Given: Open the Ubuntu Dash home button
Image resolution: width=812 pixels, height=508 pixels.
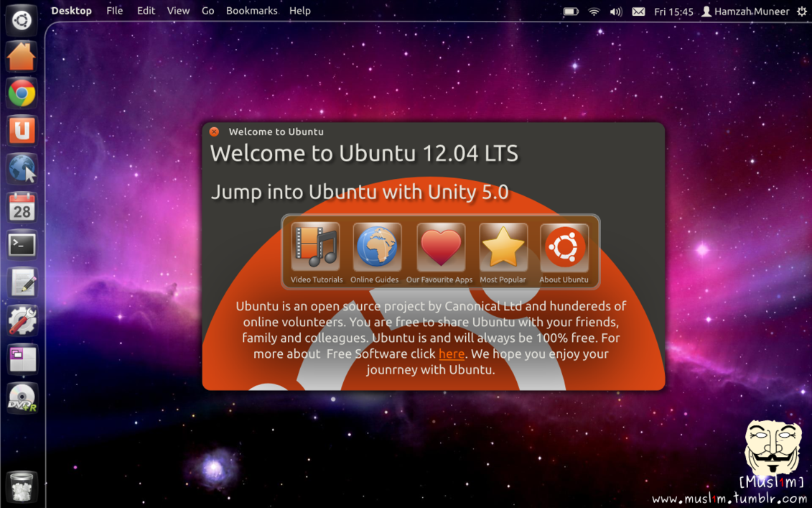Looking at the screenshot, I should [22, 20].
